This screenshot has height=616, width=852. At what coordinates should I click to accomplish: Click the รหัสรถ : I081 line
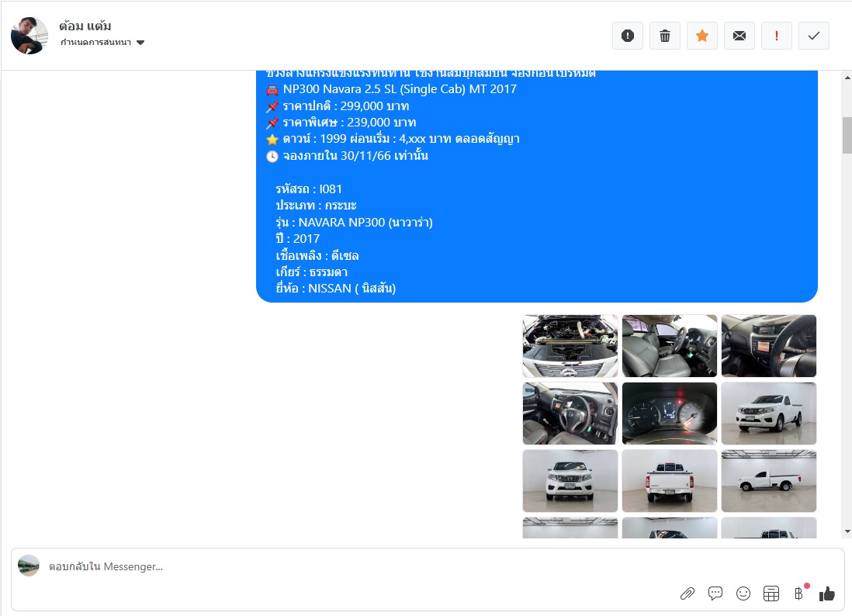309,189
